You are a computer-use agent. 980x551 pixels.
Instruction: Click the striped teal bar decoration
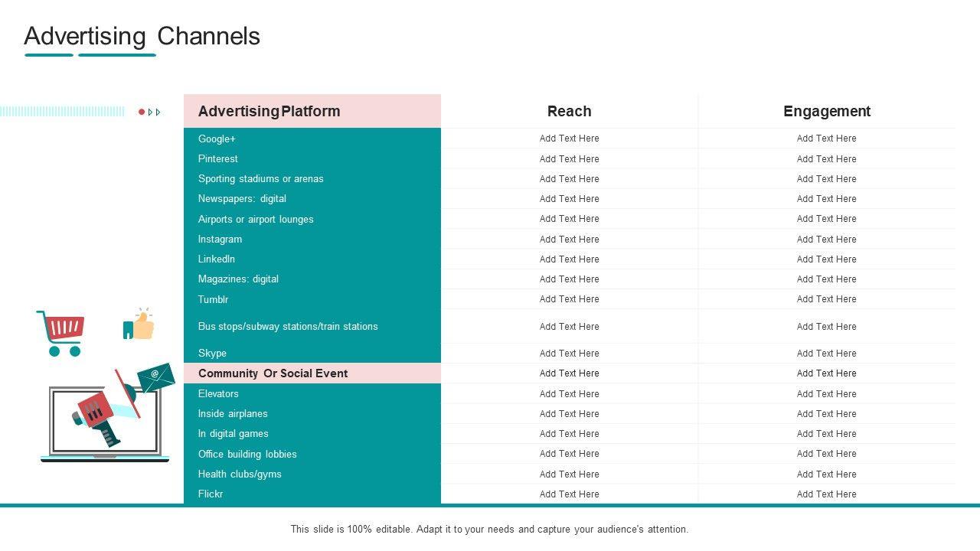point(62,112)
